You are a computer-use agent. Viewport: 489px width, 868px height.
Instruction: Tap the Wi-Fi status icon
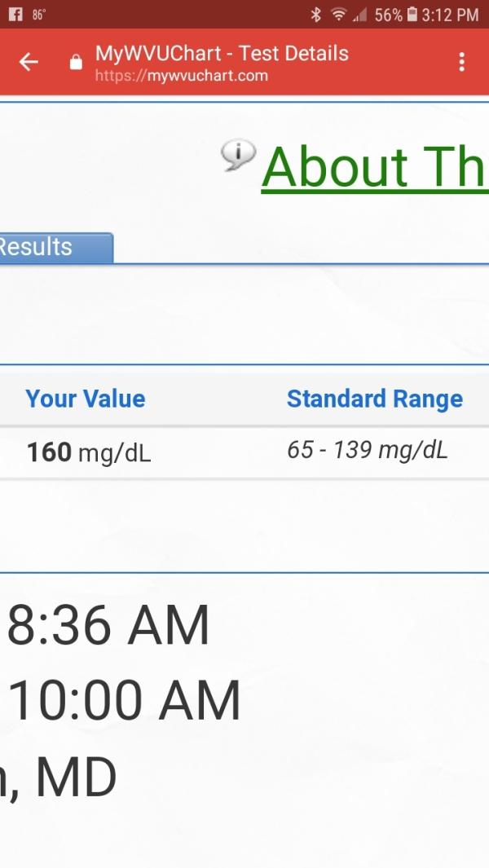click(338, 15)
